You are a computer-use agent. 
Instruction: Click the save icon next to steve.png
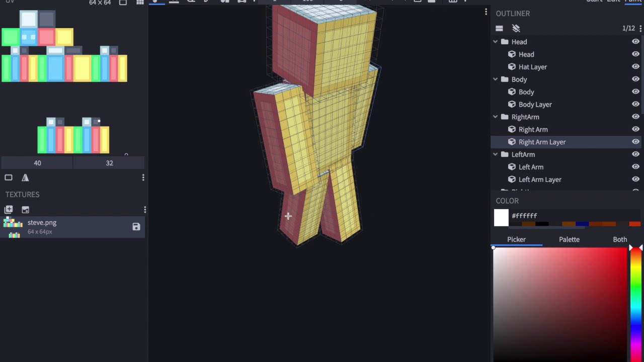pyautogui.click(x=136, y=227)
